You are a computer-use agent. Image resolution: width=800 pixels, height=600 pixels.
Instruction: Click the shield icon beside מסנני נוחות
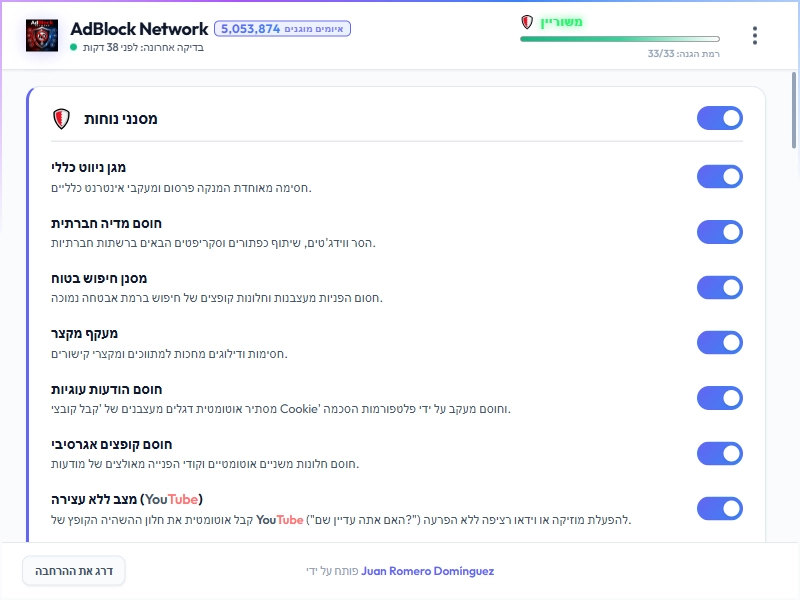click(61, 119)
